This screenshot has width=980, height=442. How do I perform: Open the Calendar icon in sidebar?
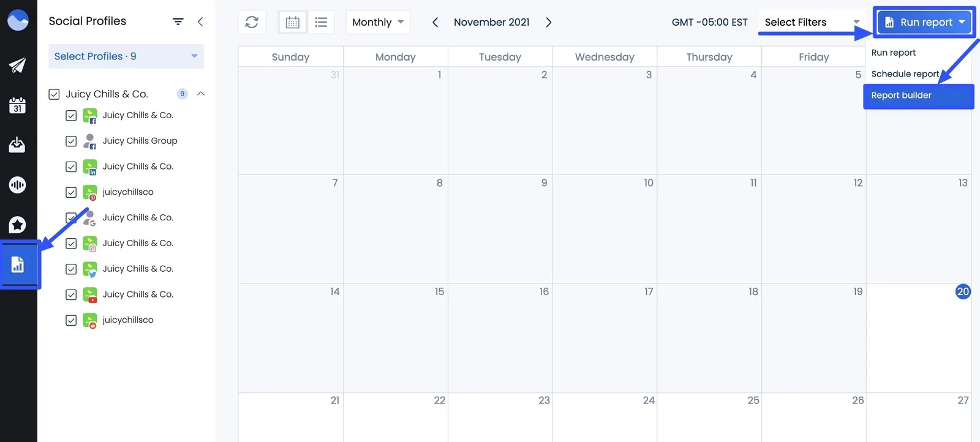coord(17,105)
